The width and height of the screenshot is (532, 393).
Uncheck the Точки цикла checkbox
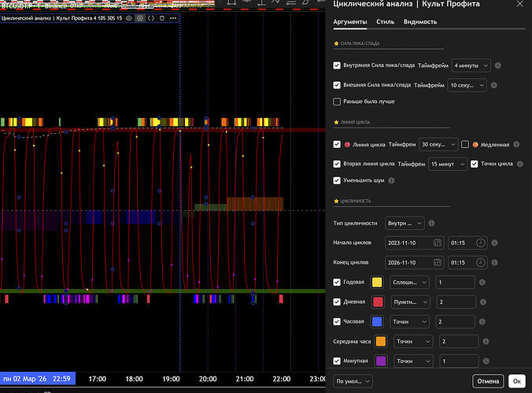pyautogui.click(x=474, y=164)
